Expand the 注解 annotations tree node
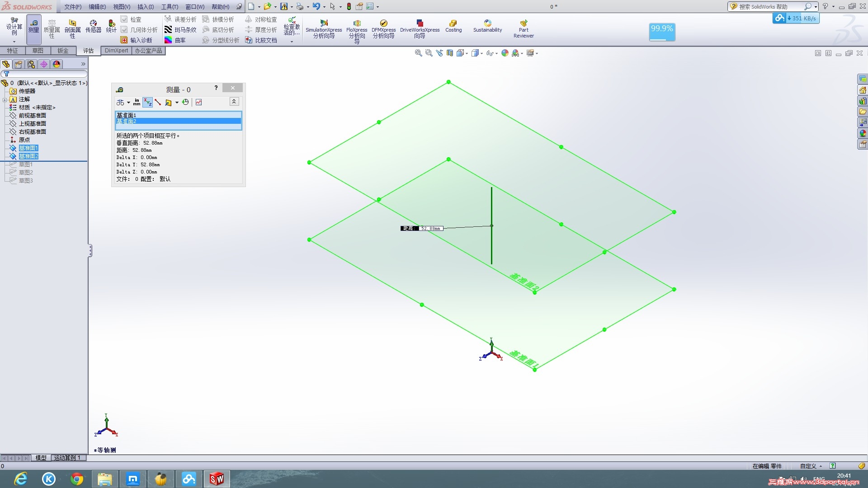 point(5,99)
